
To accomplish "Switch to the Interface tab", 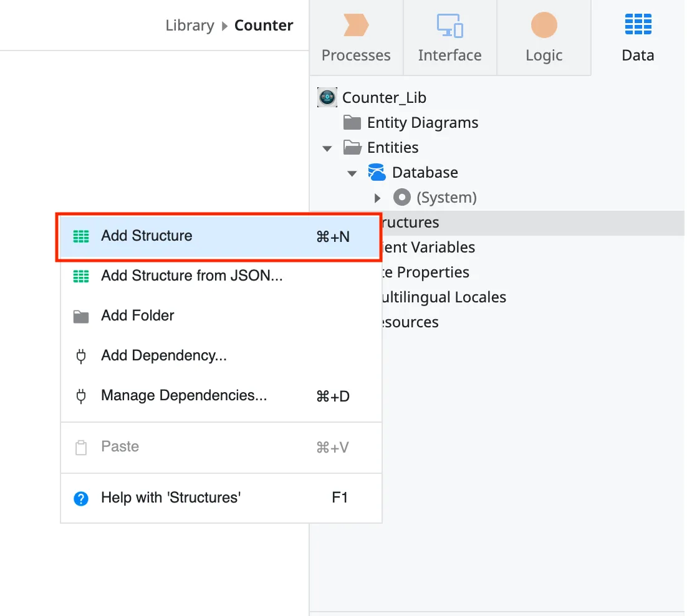I will (x=449, y=39).
